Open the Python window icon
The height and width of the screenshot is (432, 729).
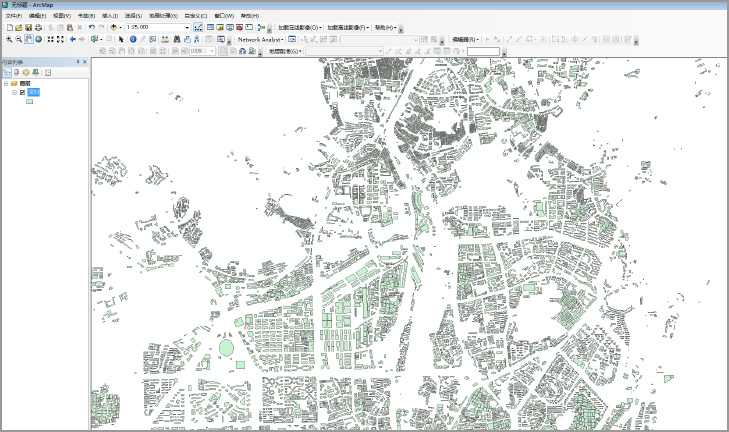click(x=249, y=28)
